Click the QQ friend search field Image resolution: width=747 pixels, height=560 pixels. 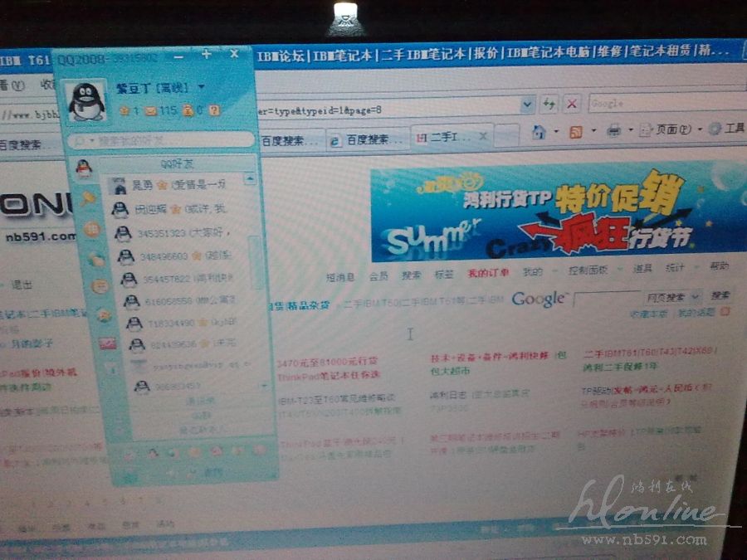(x=160, y=140)
